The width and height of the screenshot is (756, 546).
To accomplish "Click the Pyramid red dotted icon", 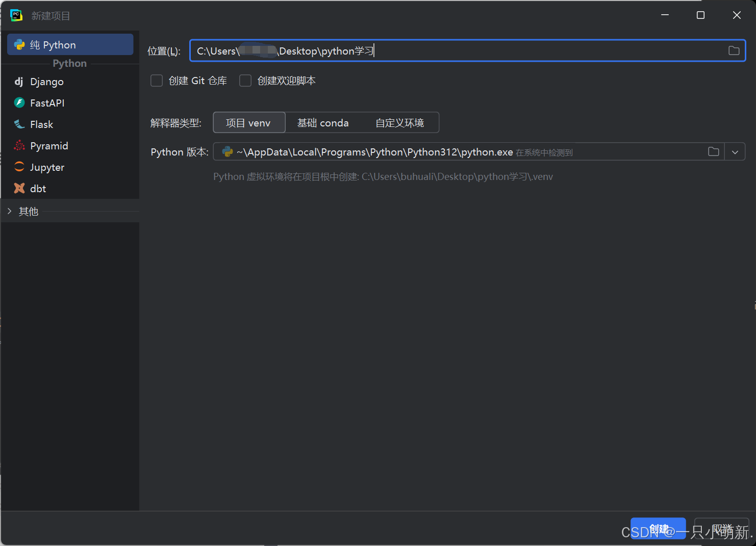I will point(19,146).
